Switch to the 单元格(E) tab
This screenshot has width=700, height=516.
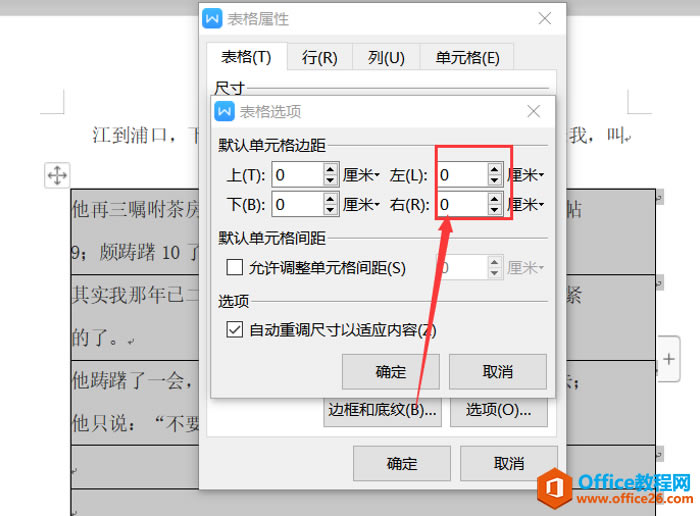point(467,57)
